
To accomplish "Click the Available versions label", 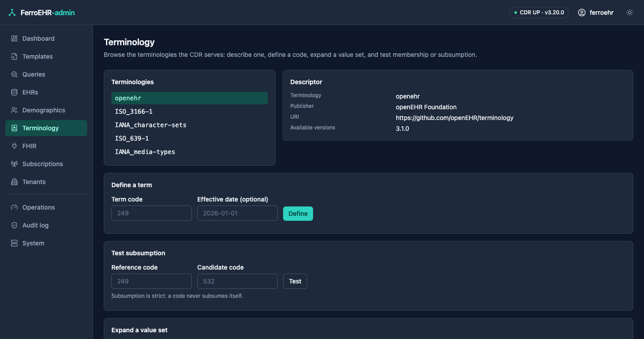I will tap(313, 128).
